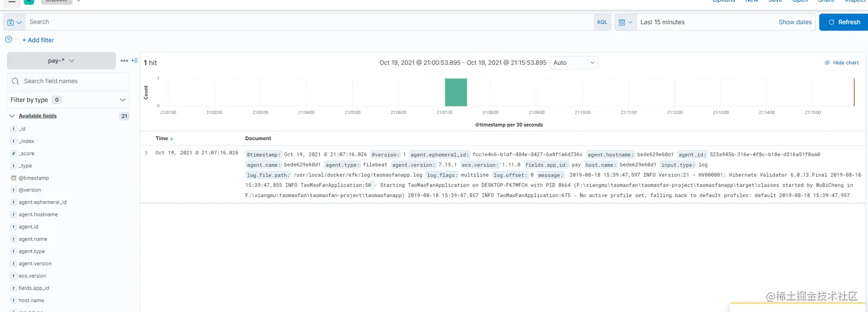This screenshot has width=868, height=312.
Task: Open index pattern options ellipsis icon
Action: pos(124,60)
